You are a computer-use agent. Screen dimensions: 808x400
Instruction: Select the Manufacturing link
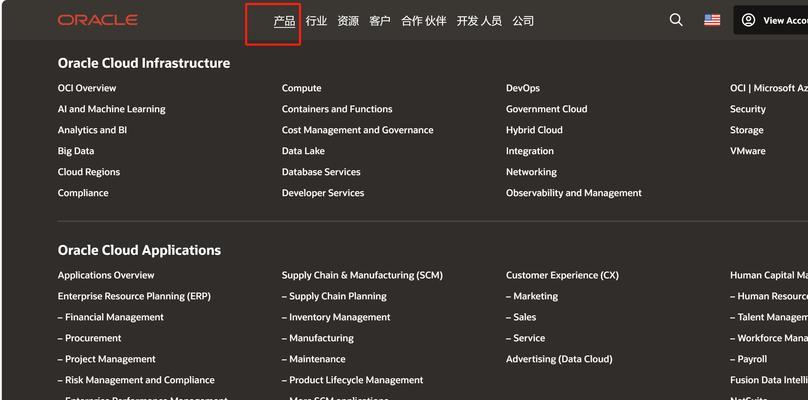tap(318, 338)
